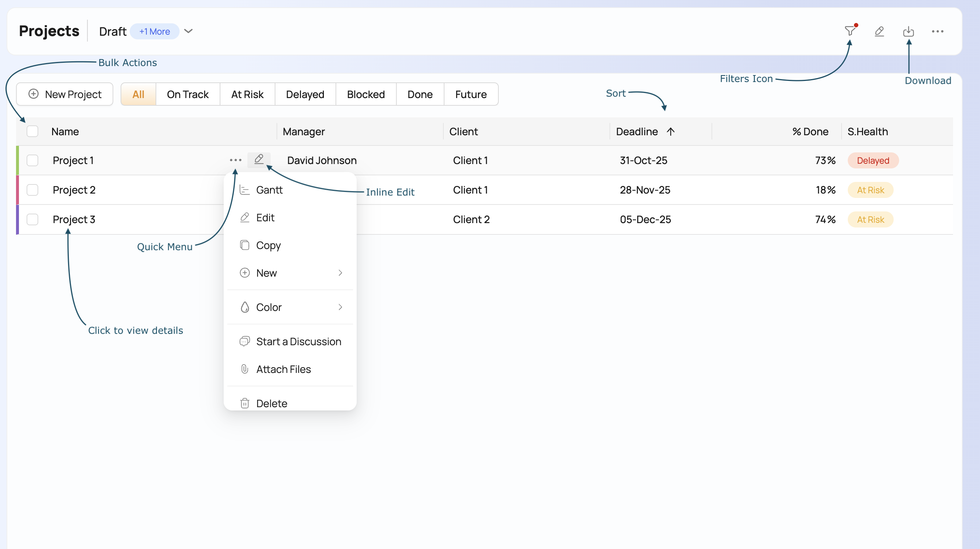Check the Project 3 row checkbox
980x549 pixels.
(32, 219)
